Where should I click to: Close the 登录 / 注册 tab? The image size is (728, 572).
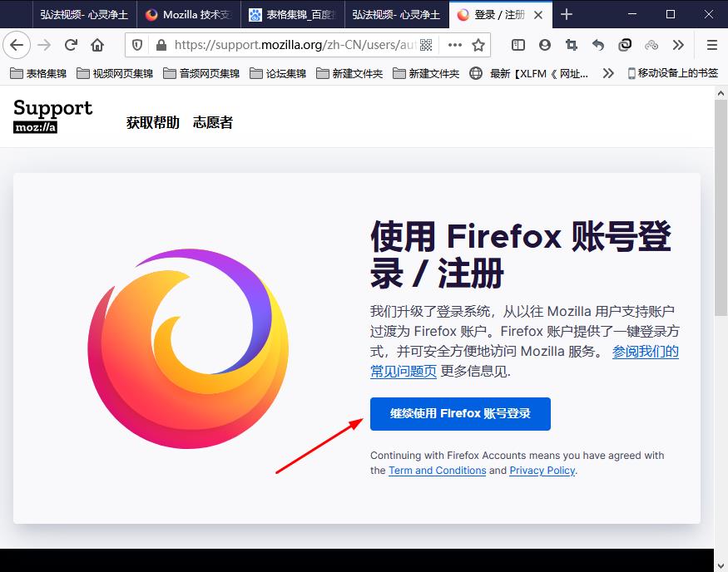point(538,15)
